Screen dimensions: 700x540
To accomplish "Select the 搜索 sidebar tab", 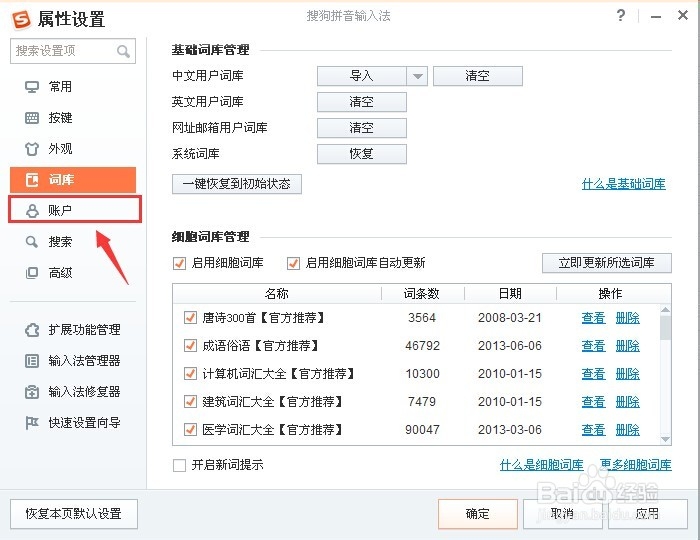I will 60,242.
